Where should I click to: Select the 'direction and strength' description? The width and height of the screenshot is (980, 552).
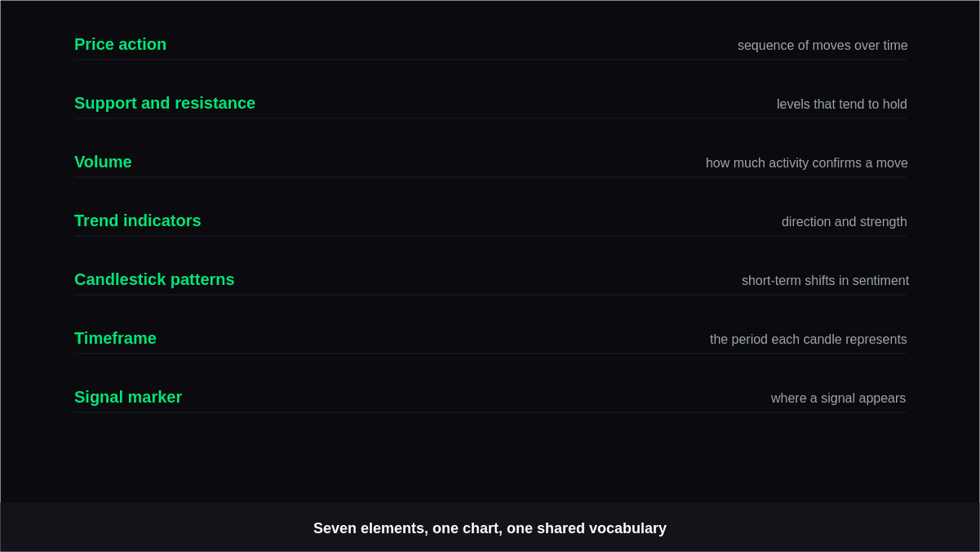845,222
